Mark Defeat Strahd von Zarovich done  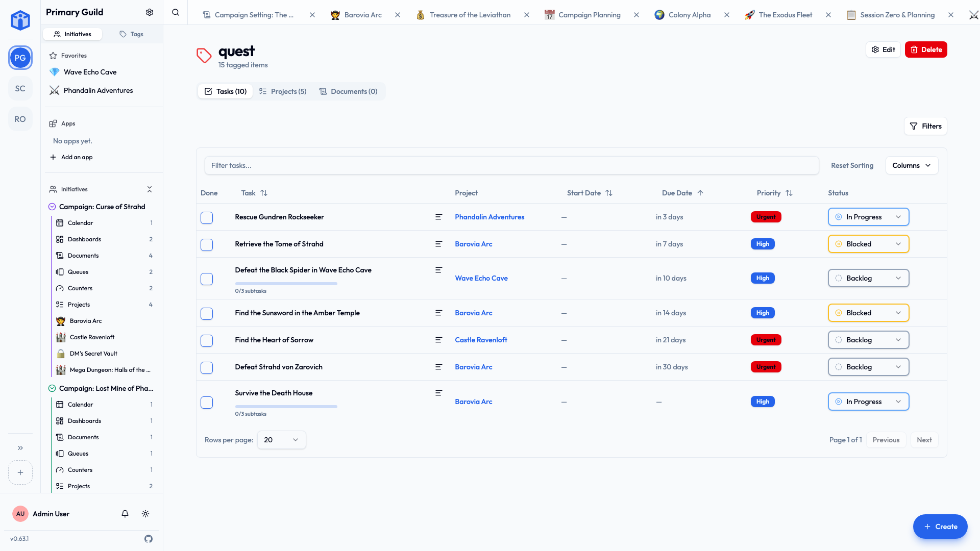207,368
